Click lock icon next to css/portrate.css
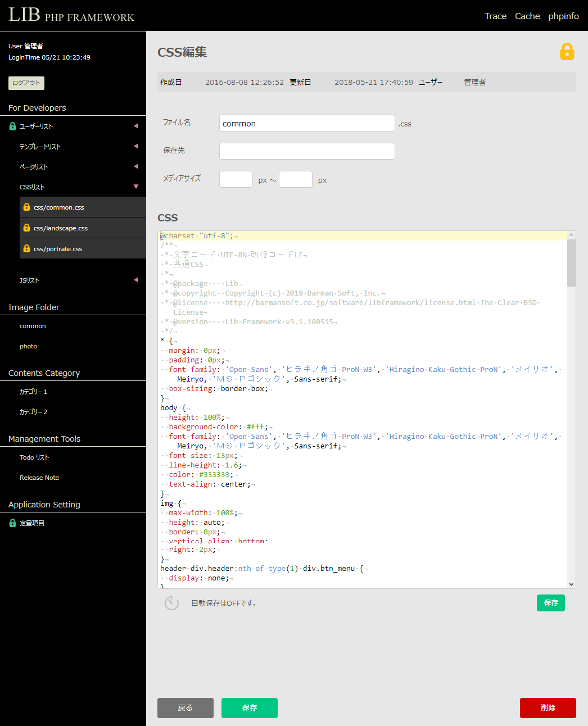Viewport: 588px width, 726px height. click(26, 248)
